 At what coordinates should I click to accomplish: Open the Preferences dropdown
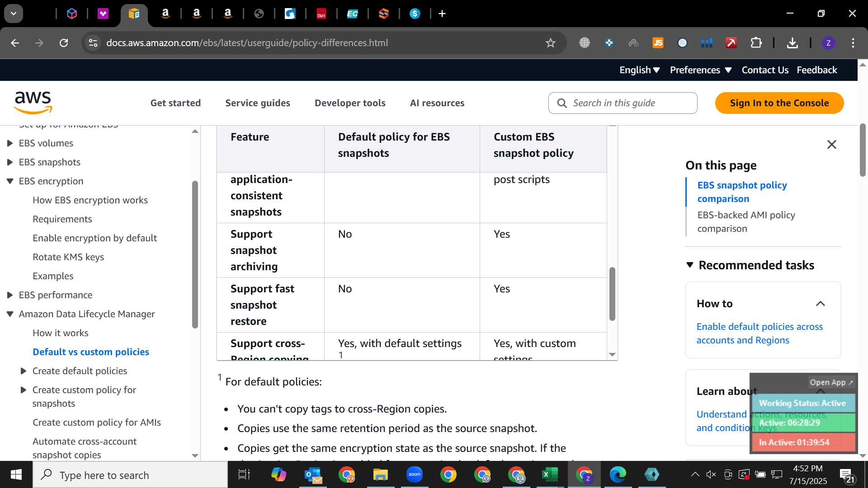coord(700,70)
